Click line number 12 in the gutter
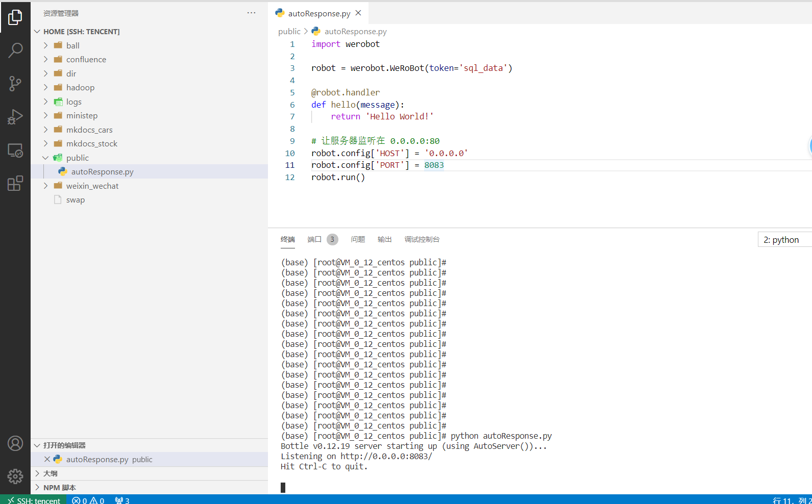This screenshot has height=504, width=812. point(290,177)
